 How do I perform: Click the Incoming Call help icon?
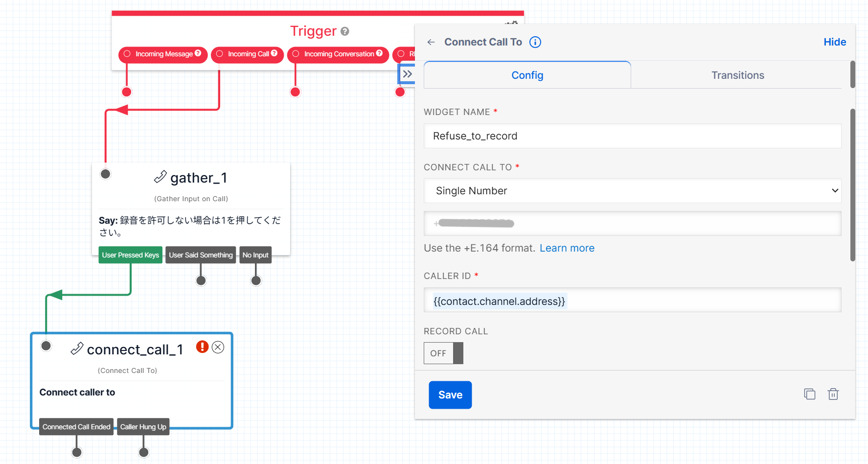tap(274, 53)
